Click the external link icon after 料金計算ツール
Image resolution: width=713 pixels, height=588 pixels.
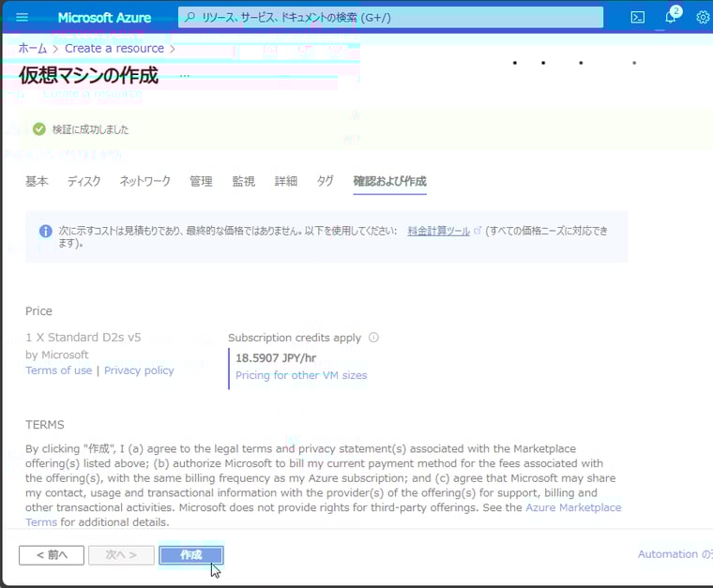tap(477, 231)
